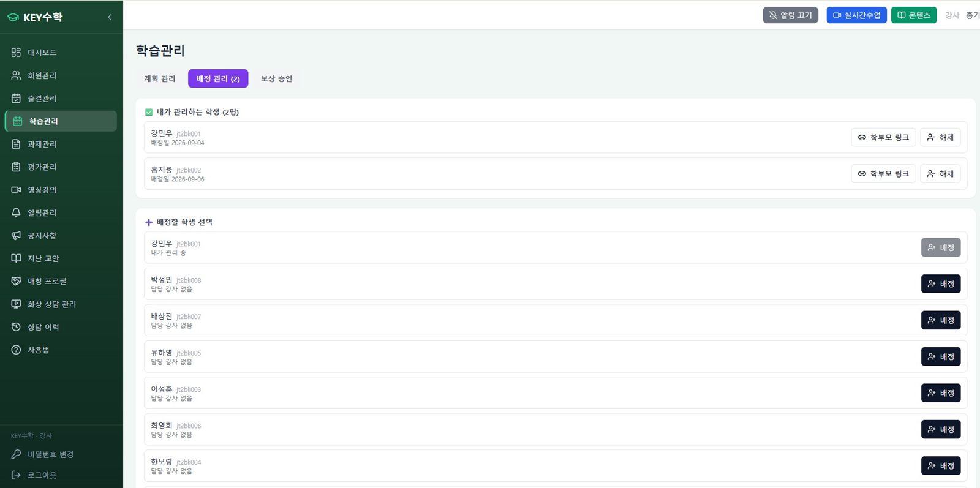The width and height of the screenshot is (980, 488).
Task: Click the 배정일 2026-09-04 date text
Action: click(x=178, y=143)
